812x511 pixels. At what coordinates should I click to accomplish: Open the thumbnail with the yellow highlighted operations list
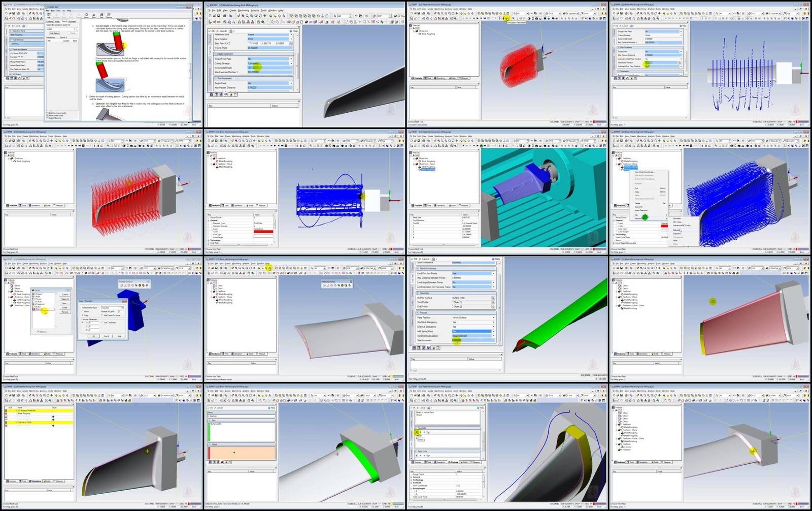point(101,447)
